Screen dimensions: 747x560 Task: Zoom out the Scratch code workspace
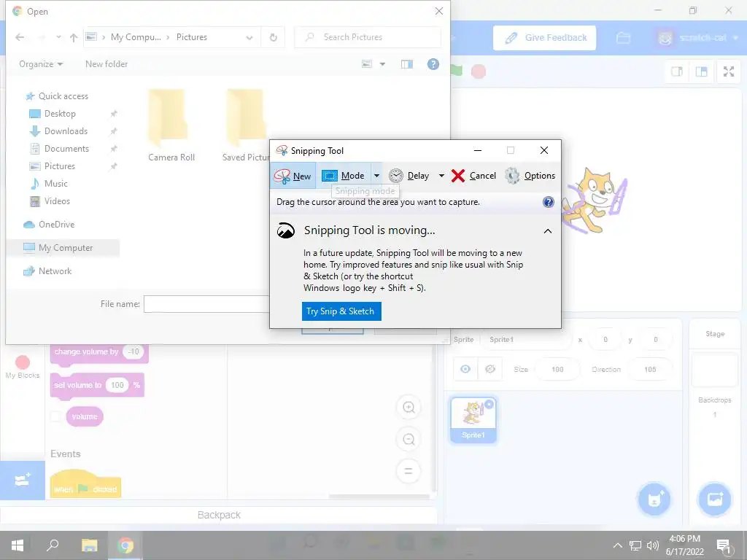(409, 440)
